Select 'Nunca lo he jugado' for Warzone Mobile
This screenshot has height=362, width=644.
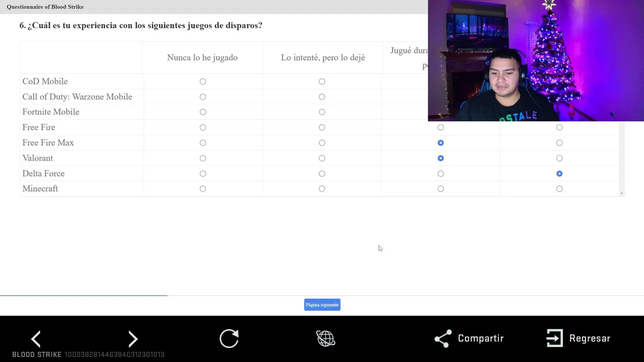tap(203, 97)
